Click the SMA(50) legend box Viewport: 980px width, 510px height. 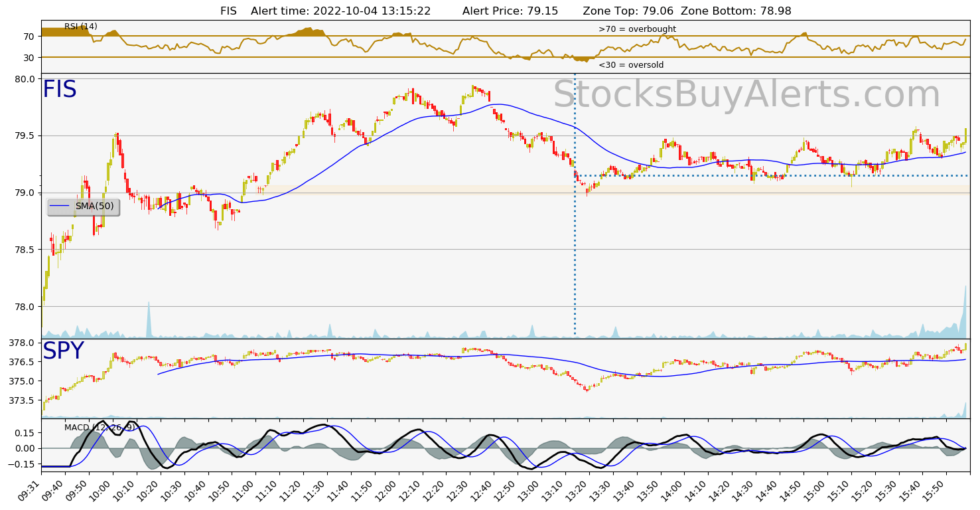[x=84, y=207]
